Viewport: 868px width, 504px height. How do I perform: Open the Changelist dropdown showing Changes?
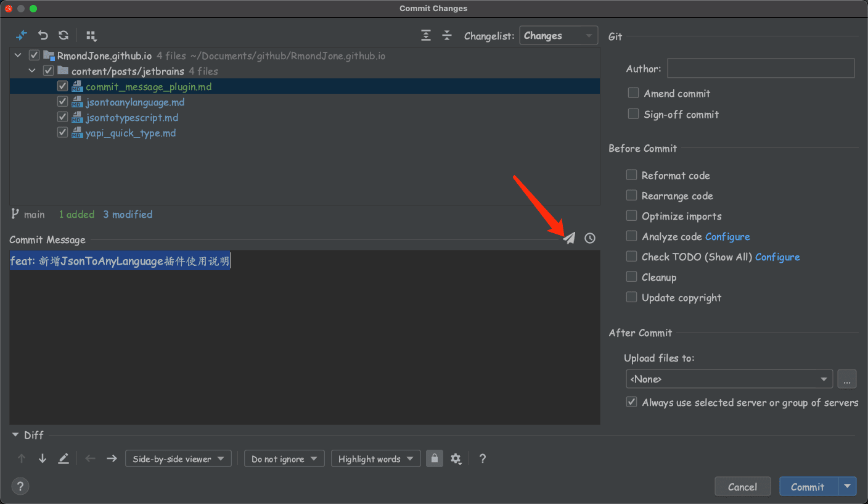558,35
